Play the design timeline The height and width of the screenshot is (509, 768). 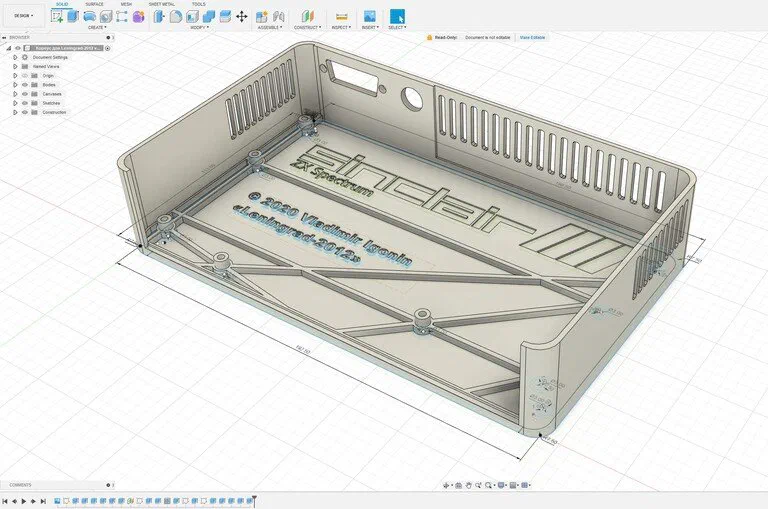click(x=24, y=501)
